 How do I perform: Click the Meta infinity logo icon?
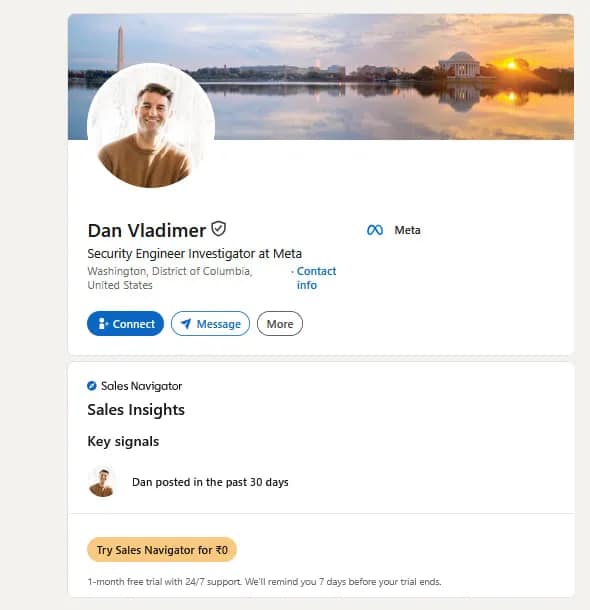(375, 230)
